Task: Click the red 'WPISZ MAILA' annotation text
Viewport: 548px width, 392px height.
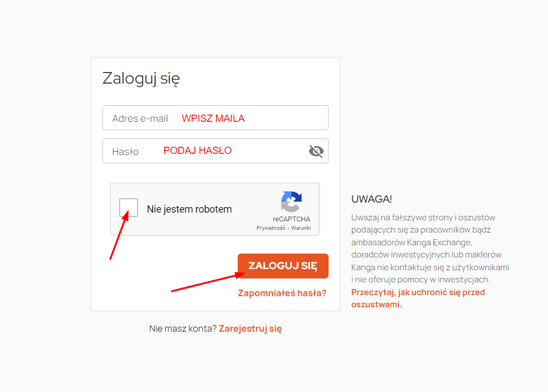Action: tap(213, 118)
